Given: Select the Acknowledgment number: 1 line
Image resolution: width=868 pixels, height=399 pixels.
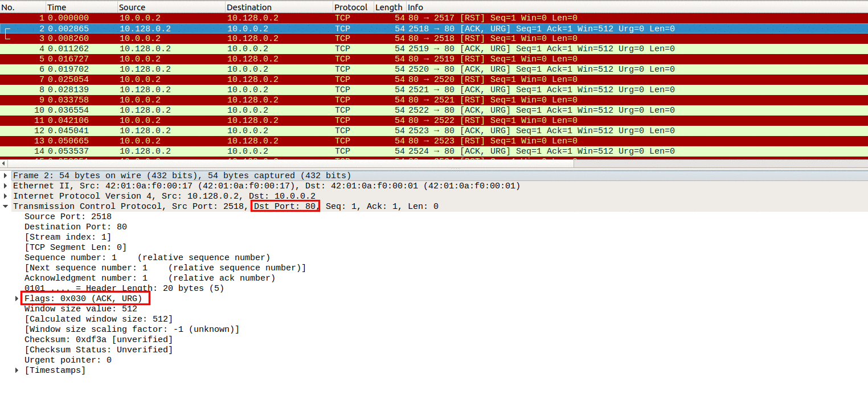Looking at the screenshot, I should click(x=150, y=278).
